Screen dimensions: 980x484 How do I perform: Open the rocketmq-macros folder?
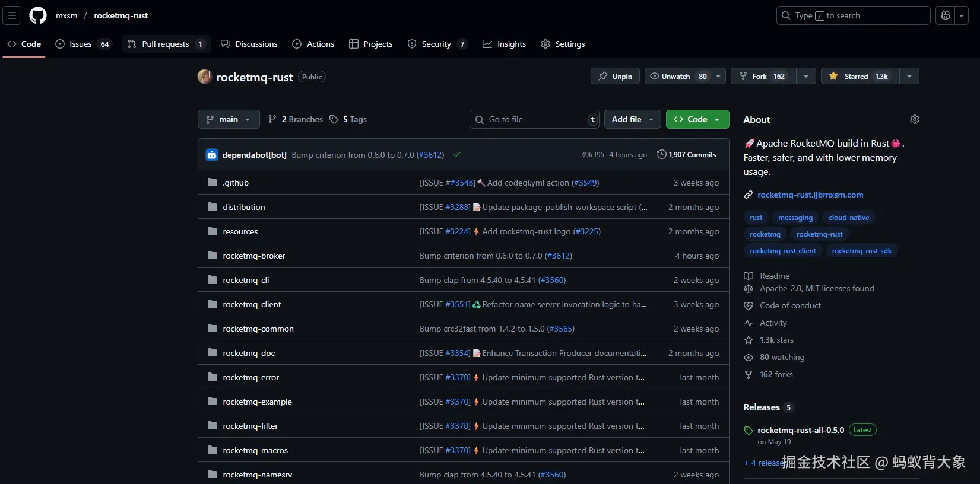[255, 450]
